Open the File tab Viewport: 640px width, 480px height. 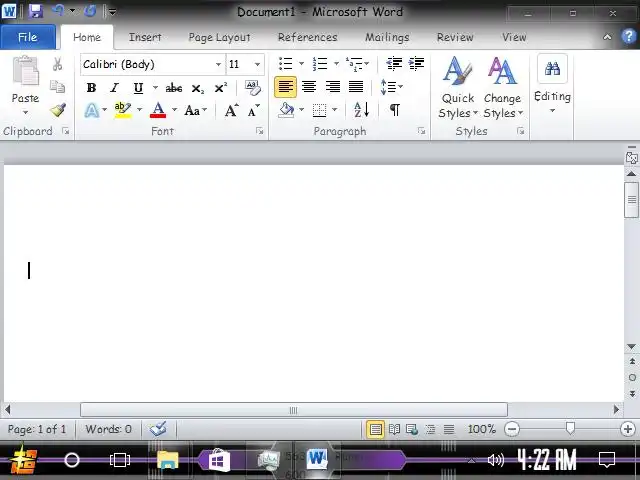click(28, 37)
